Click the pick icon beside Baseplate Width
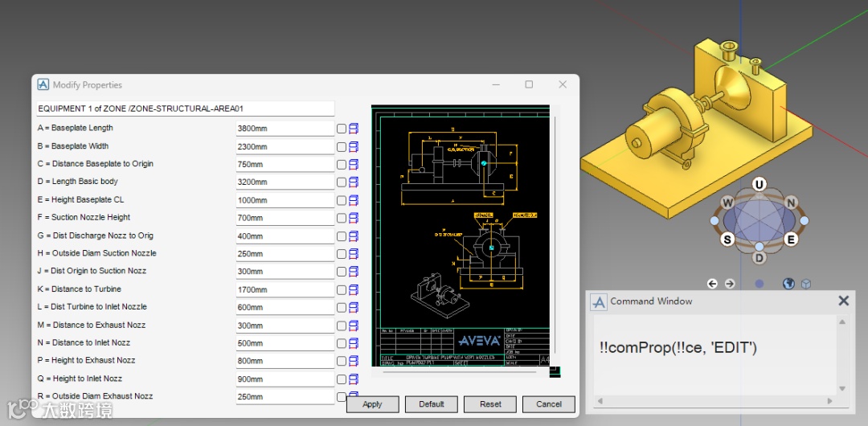This screenshot has width=868, height=426. point(354,147)
